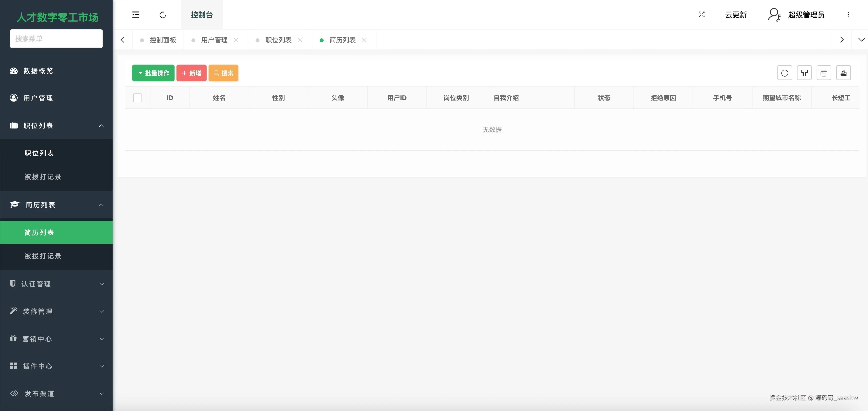Image resolution: width=868 pixels, height=411 pixels.
Task: Open the column display toggle icon
Action: click(804, 73)
